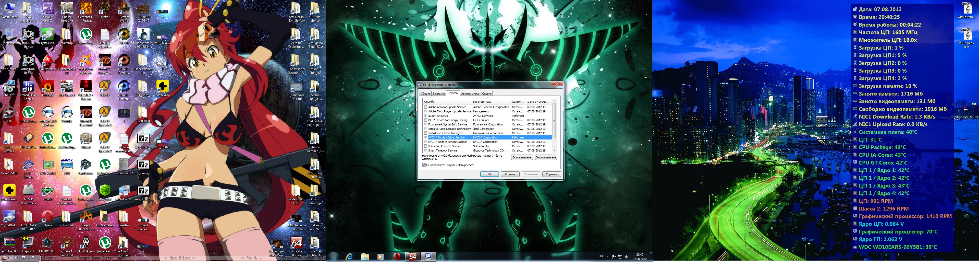Screen dimensions: 980x280
Task: Sort by Состояние column header
Action: click(x=519, y=102)
